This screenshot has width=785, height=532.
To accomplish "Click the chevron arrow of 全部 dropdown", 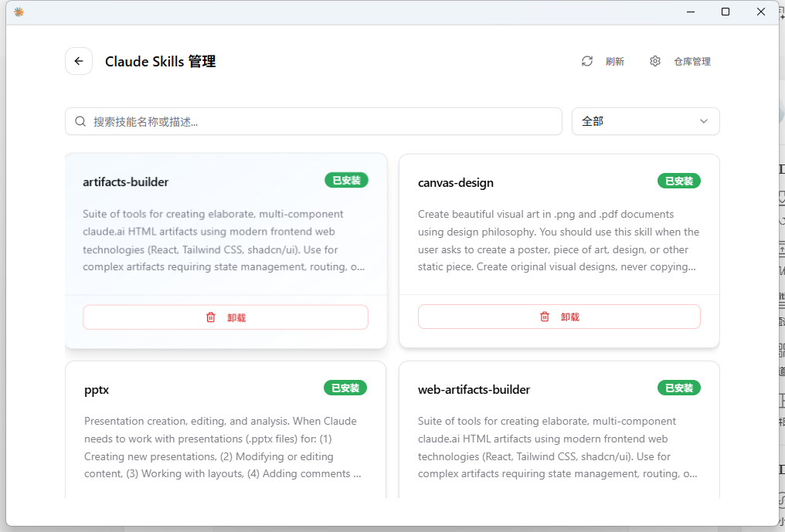I will (703, 121).
